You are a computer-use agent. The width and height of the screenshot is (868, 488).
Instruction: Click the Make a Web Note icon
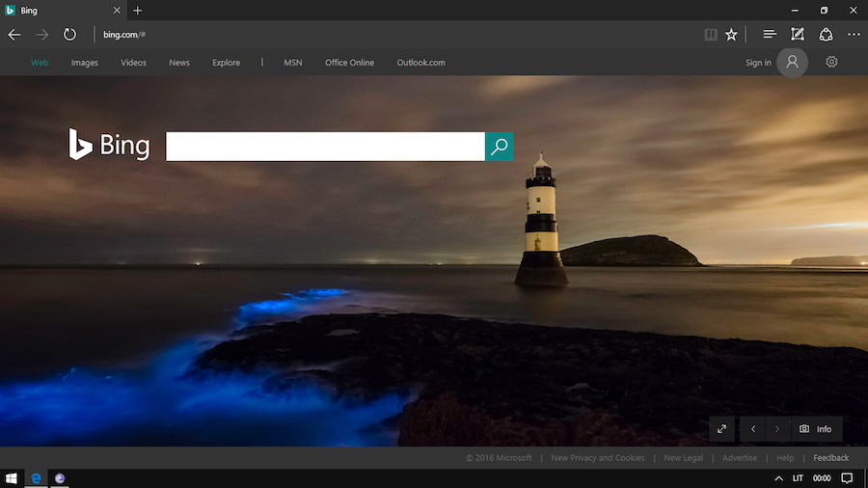tap(798, 35)
